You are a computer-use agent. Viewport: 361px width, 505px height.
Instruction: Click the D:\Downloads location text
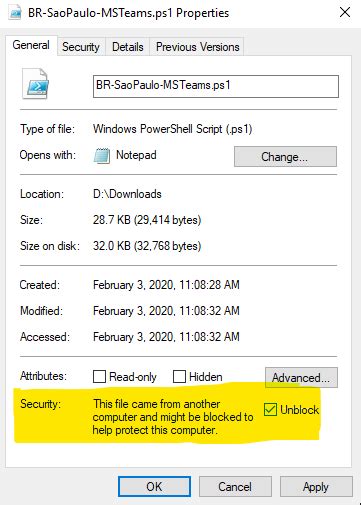(x=127, y=194)
